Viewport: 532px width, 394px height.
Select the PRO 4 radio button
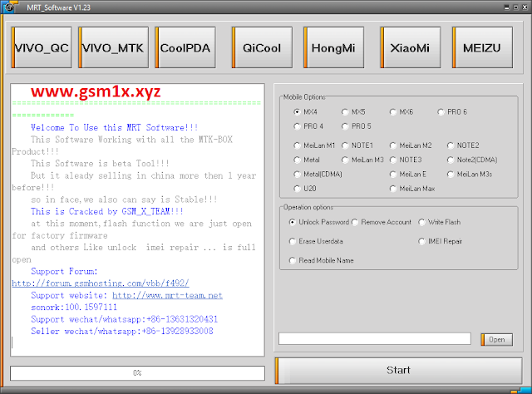[x=297, y=126]
